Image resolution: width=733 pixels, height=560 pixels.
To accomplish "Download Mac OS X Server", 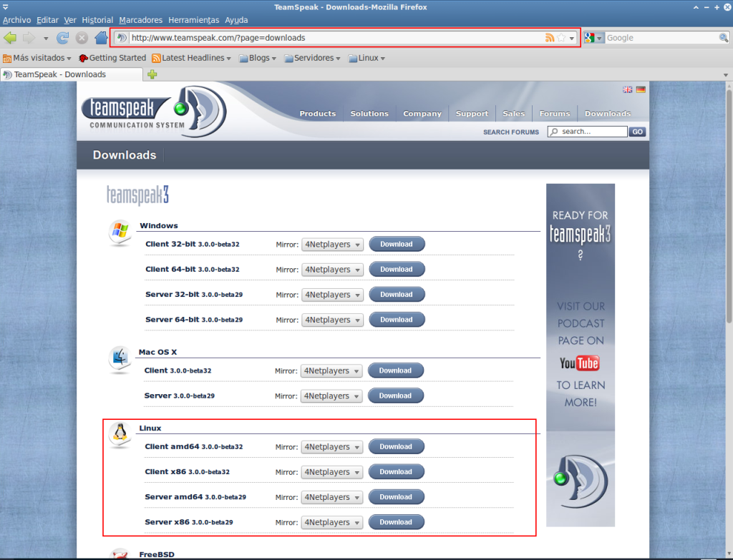I will click(395, 396).
